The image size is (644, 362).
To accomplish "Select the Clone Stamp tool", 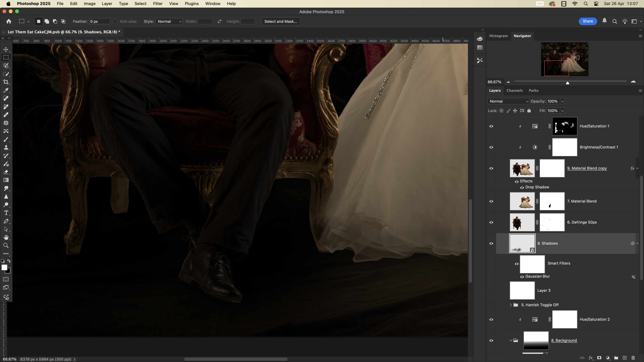I will [x=6, y=147].
